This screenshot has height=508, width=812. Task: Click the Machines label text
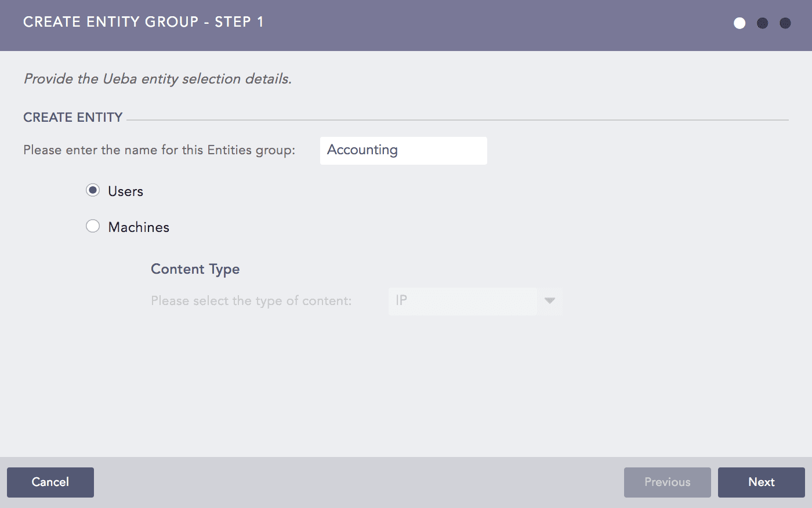138,227
